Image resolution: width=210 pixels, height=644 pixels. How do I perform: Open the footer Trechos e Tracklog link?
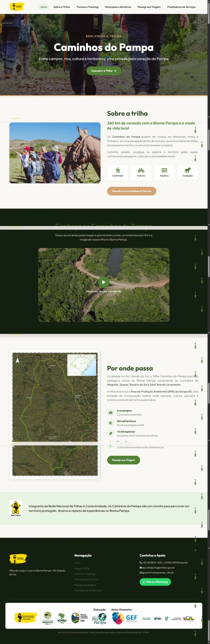click(x=85, y=574)
